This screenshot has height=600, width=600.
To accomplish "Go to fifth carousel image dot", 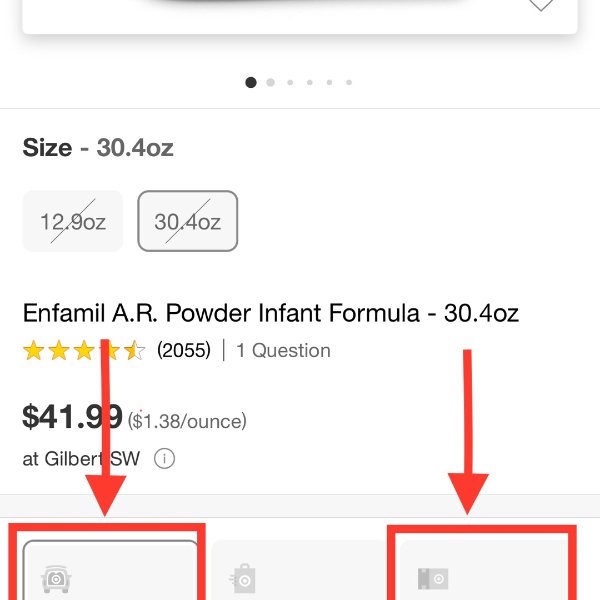I will (329, 82).
